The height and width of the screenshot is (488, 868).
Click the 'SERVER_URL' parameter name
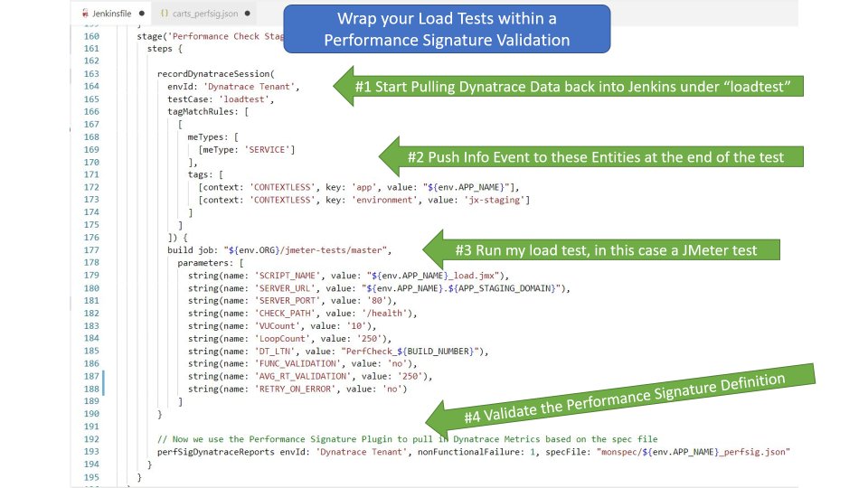tap(285, 288)
